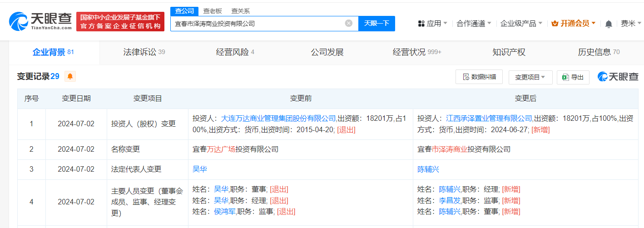This screenshot has height=228, width=644.
Task: Expand the 企业级产品 dropdown
Action: (521, 24)
